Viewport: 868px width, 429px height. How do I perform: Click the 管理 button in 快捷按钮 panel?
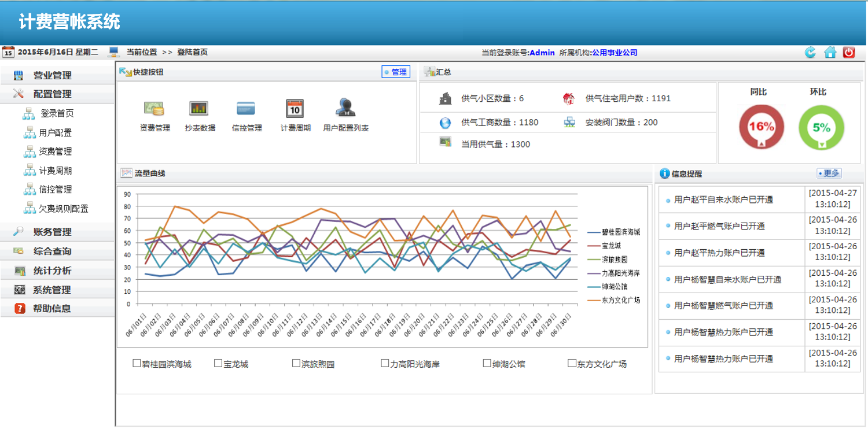(396, 72)
